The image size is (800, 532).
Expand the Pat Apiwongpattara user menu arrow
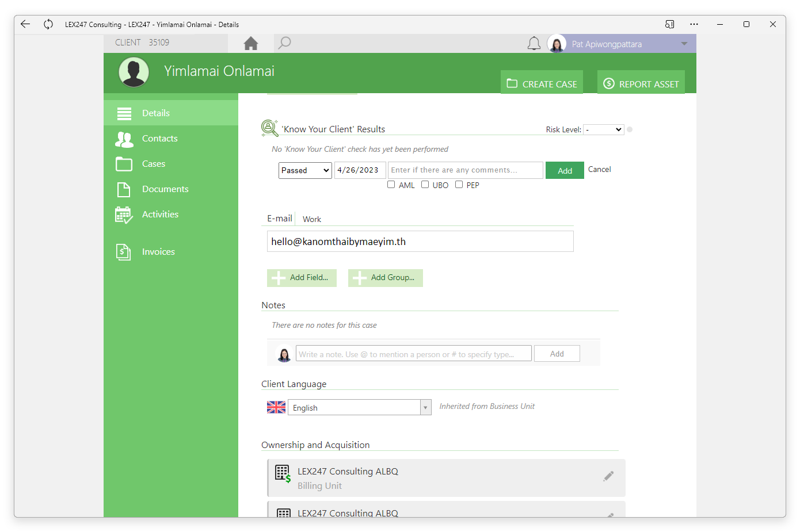point(684,44)
